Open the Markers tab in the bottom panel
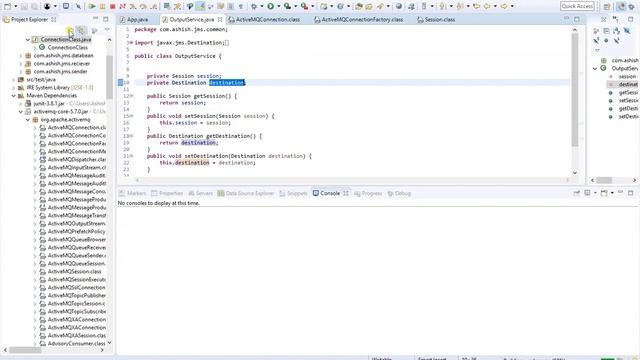640x360 pixels. [x=132, y=193]
